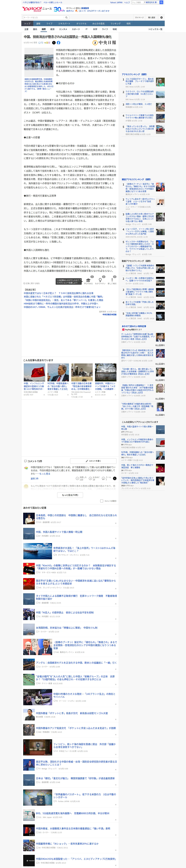Open the ランキング menu item

[115, 24]
